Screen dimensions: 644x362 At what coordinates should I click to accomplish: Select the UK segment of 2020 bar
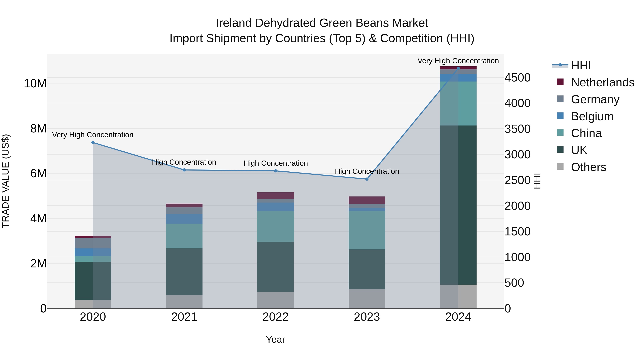pyautogui.click(x=93, y=281)
